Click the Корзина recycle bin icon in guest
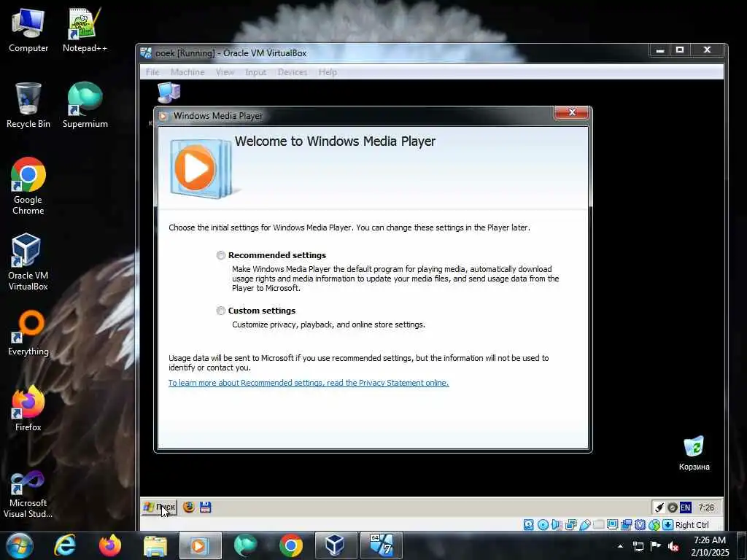Image resolution: width=747 pixels, height=560 pixels. [x=694, y=453]
